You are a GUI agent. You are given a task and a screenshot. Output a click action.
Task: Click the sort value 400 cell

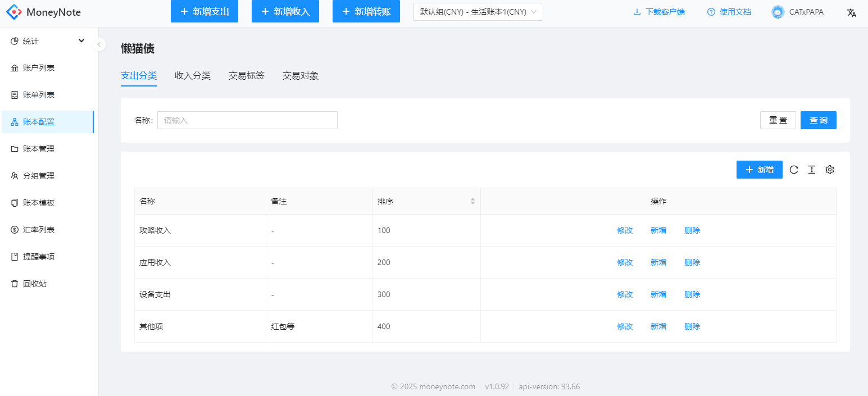[426, 326]
